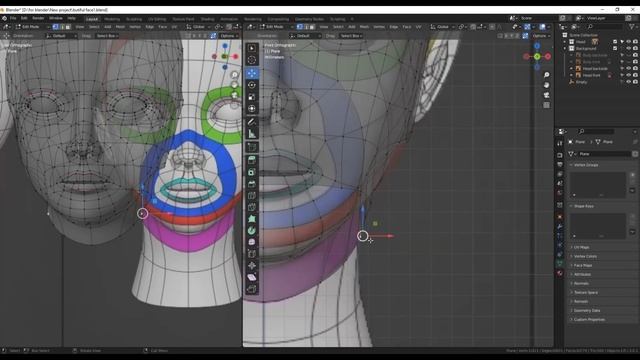
Task: Open the Render menu
Action: point(38,18)
